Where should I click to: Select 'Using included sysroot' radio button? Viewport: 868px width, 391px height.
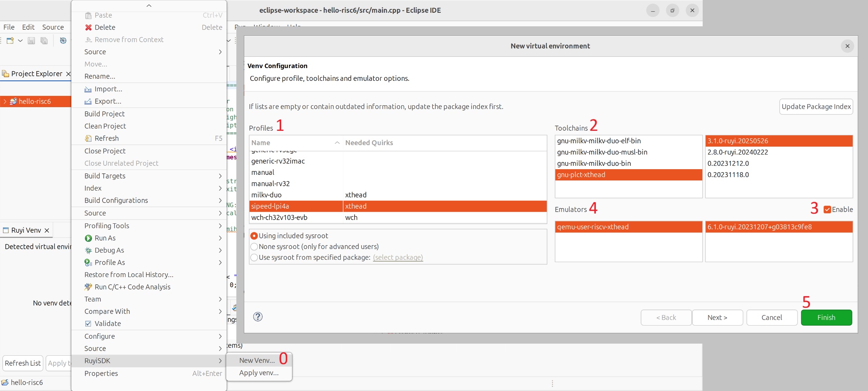tap(254, 236)
